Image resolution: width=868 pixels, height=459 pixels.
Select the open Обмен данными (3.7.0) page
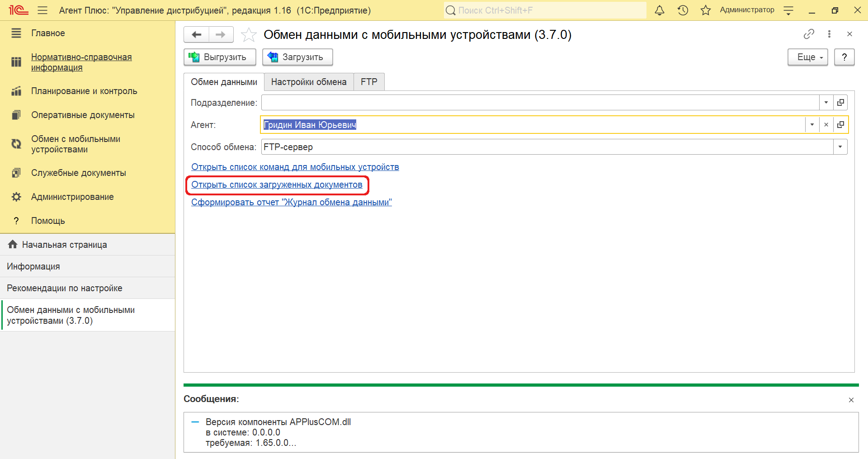point(87,315)
